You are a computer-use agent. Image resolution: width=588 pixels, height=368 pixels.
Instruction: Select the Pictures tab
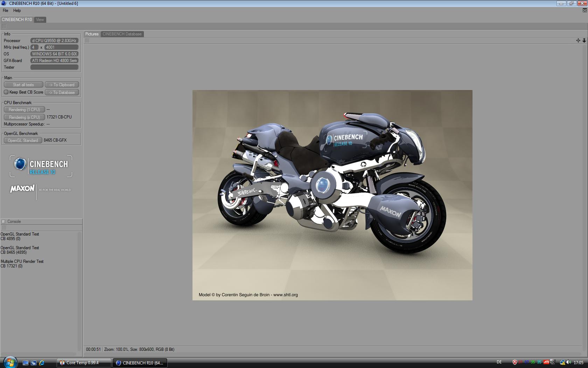point(92,34)
